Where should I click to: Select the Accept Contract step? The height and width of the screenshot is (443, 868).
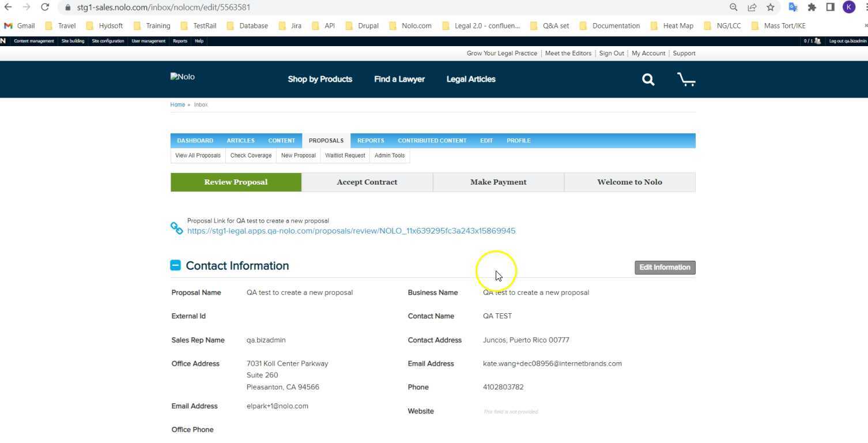(x=367, y=182)
